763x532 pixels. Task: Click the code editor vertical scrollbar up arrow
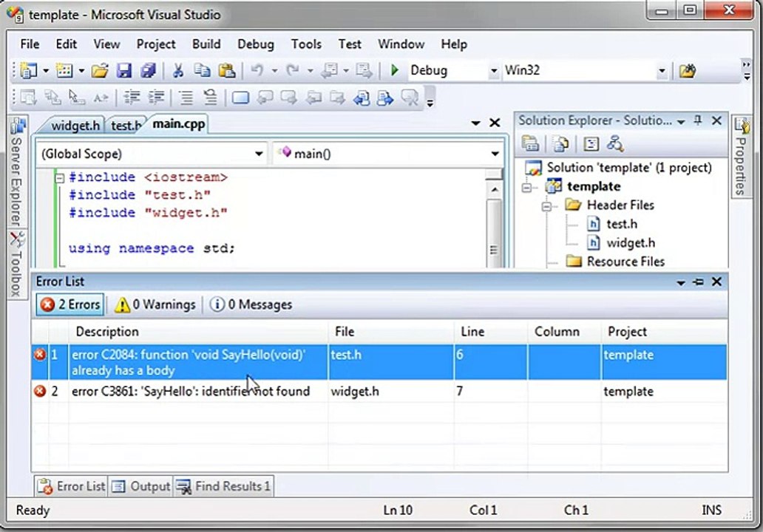pyautogui.click(x=495, y=190)
